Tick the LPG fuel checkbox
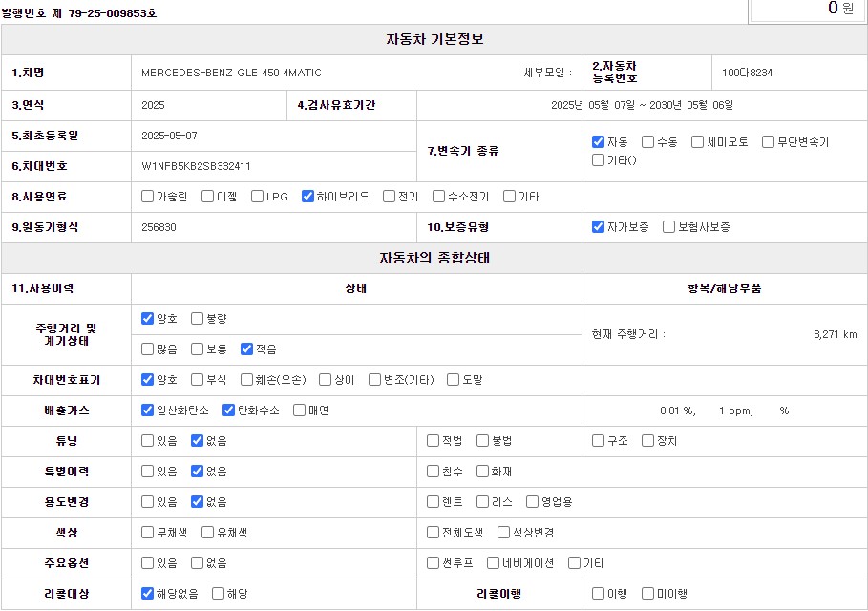 258,197
